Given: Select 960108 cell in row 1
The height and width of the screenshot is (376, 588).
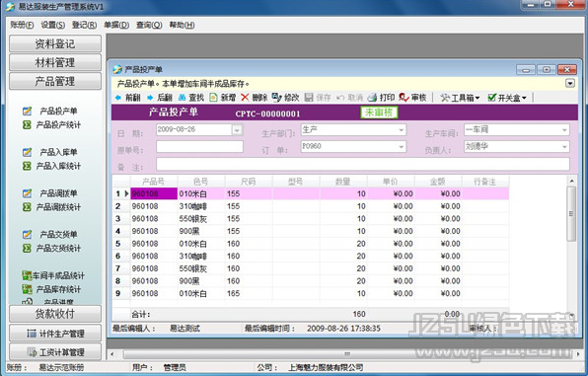Looking at the screenshot, I should [154, 193].
